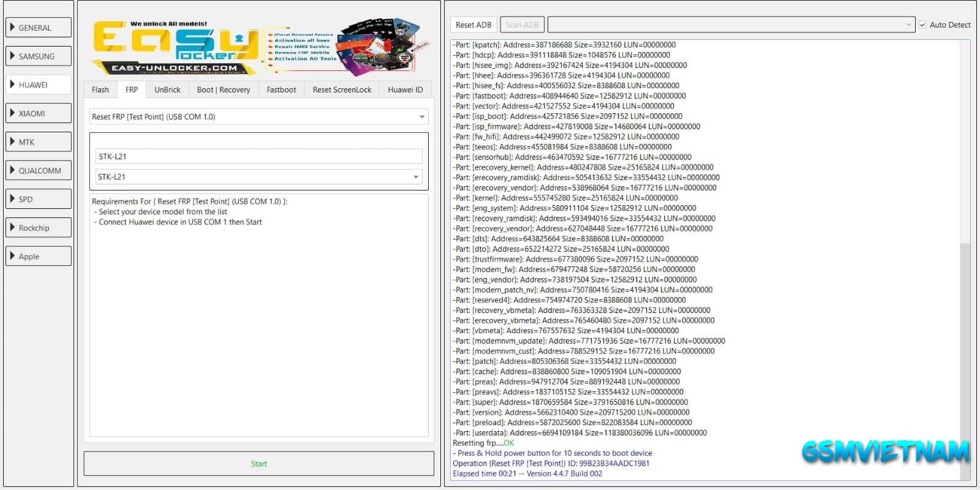Click 'Press & Hold power button' log line
The height and width of the screenshot is (490, 980).
point(552,453)
